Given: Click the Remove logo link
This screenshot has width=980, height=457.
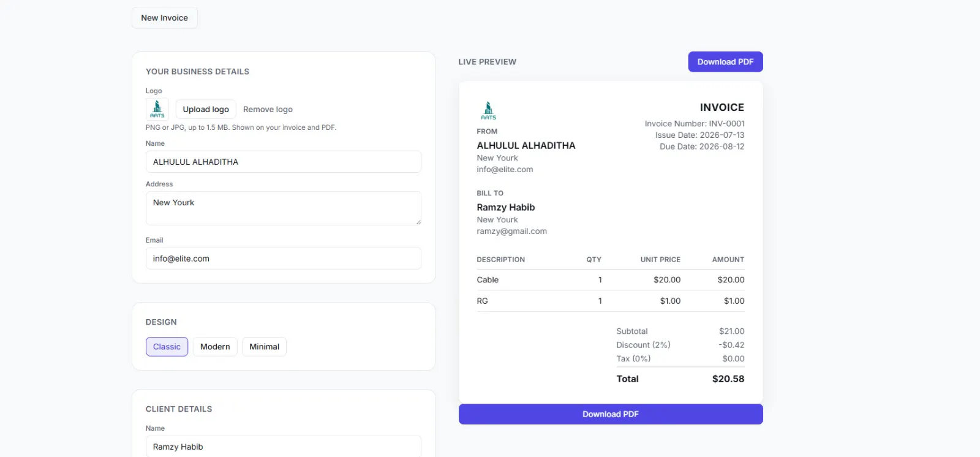Looking at the screenshot, I should coord(268,109).
